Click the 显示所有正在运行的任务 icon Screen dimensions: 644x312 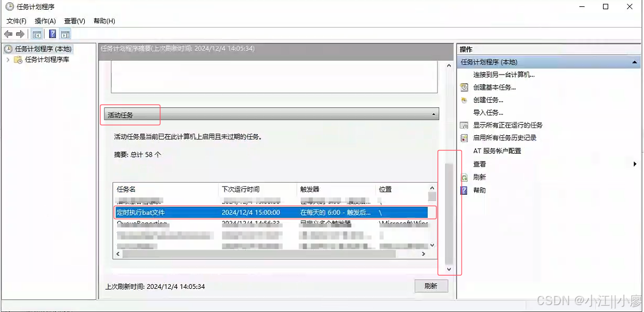coord(464,125)
